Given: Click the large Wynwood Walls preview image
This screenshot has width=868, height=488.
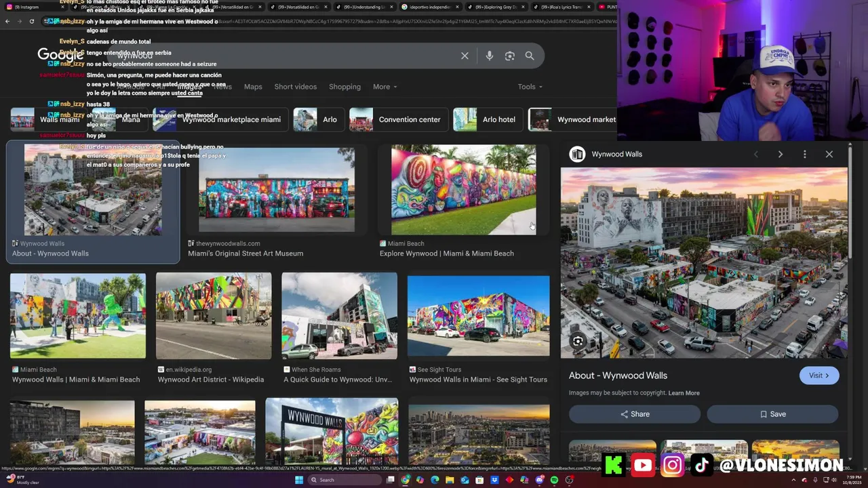Looking at the screenshot, I should [704, 263].
